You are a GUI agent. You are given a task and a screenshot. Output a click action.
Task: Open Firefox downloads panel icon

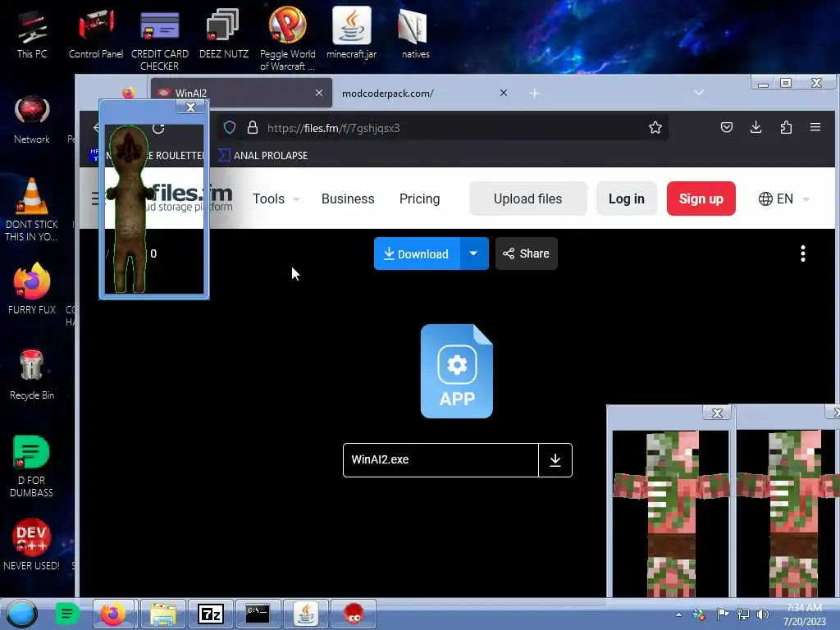point(756,127)
